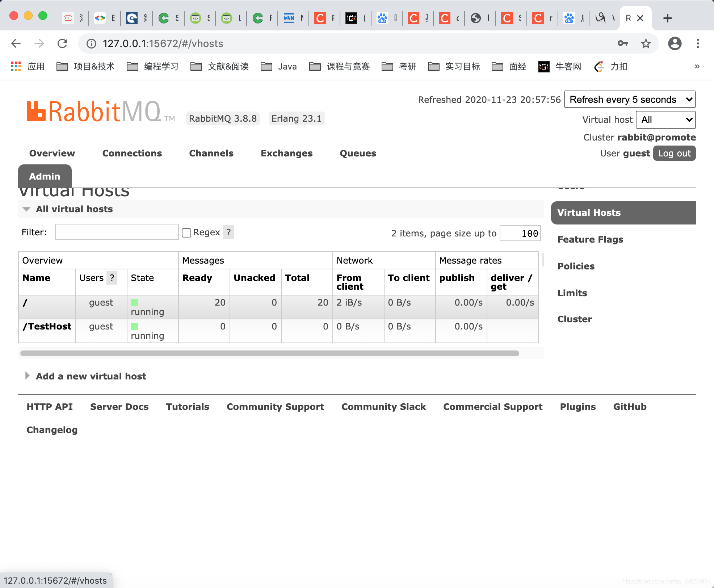Open the Users column help question mark
714x588 pixels.
point(112,278)
